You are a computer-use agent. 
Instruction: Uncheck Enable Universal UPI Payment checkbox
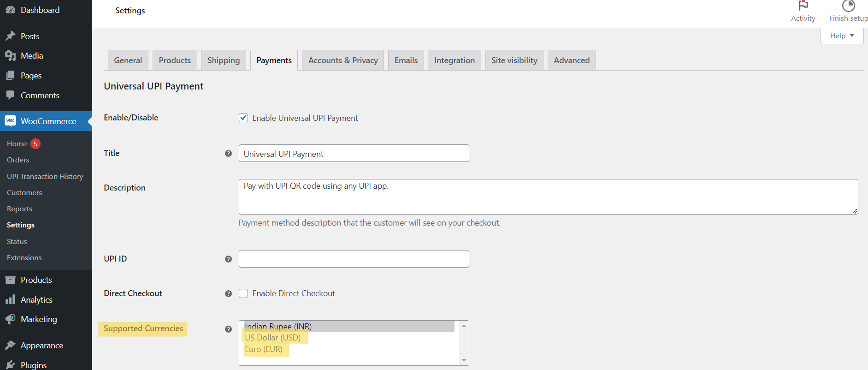(x=243, y=118)
